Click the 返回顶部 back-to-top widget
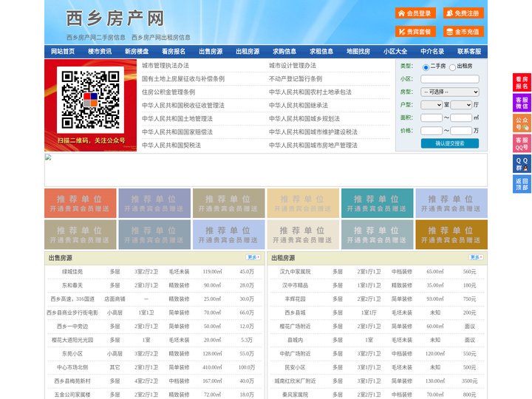 [522, 184]
